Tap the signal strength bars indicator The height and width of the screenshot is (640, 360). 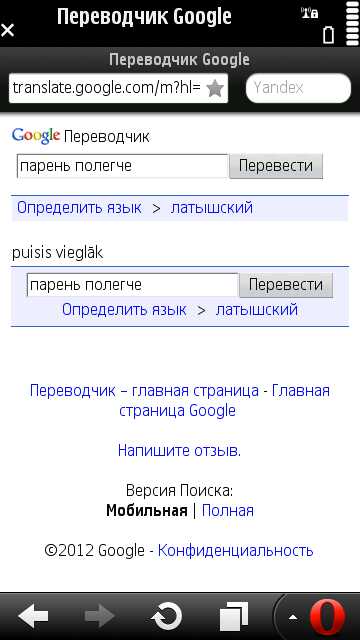pyautogui.click(x=353, y=24)
